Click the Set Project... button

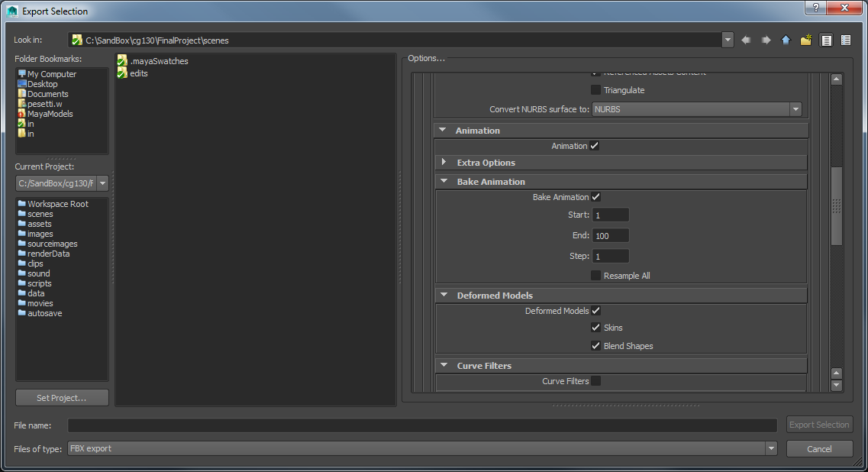point(62,398)
